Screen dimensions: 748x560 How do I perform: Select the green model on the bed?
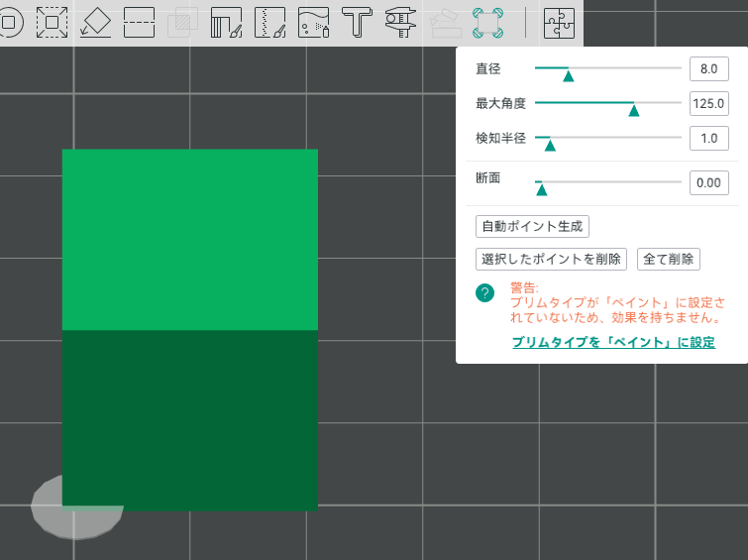(x=190, y=330)
